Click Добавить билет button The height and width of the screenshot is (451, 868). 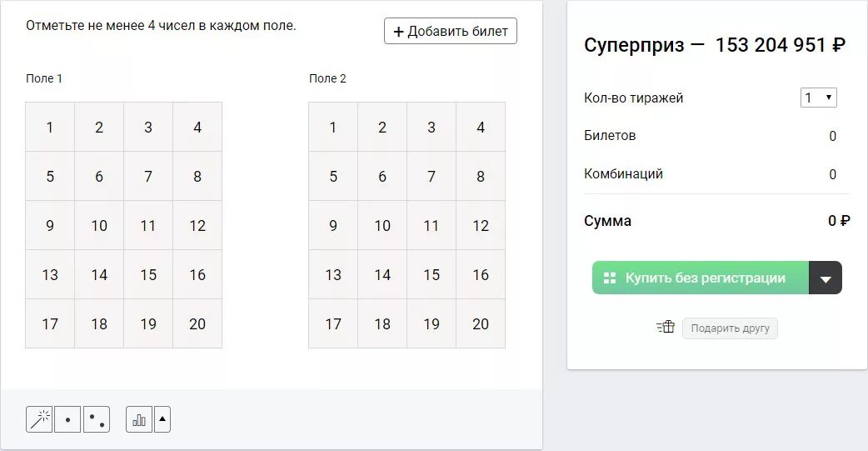pyautogui.click(x=451, y=32)
